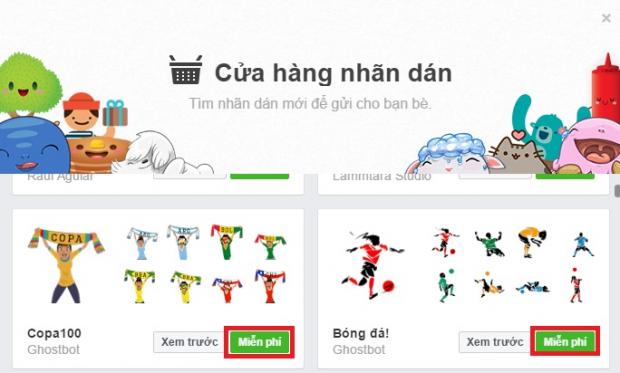The width and height of the screenshot is (620, 373).
Task: Select the large COPA scarf sticker
Action: 66,265
